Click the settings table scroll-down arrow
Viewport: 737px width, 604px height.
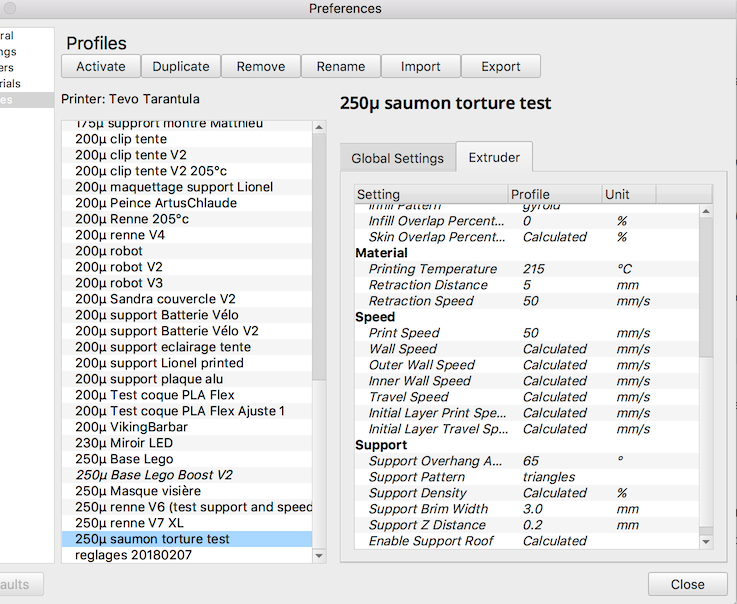tap(706, 542)
